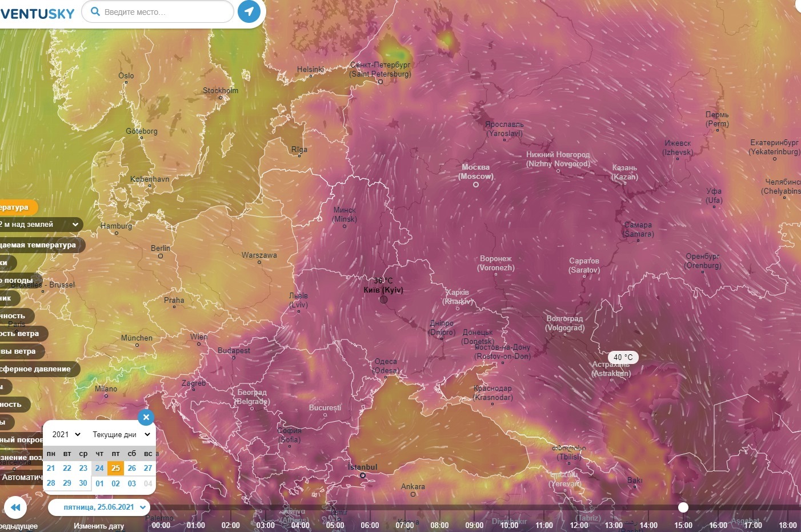Image resolution: width=801 pixels, height=532 pixels.
Task: Click the Istanbul city marker circle
Action: coord(362,475)
